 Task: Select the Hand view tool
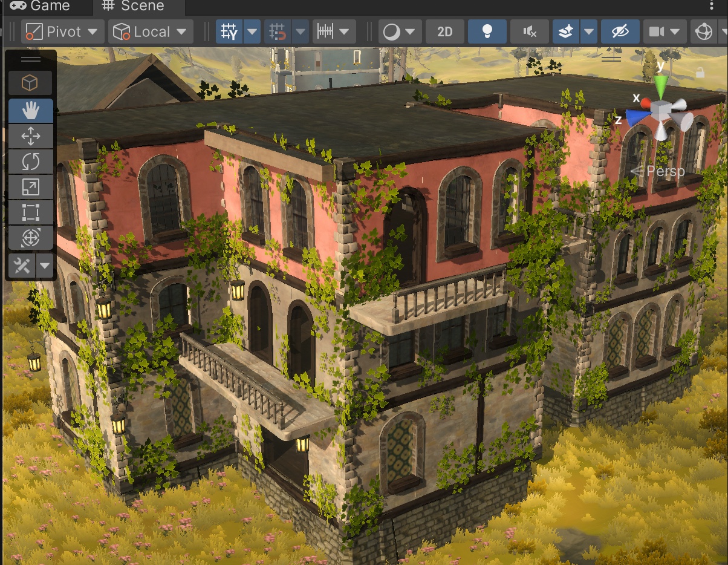point(31,111)
